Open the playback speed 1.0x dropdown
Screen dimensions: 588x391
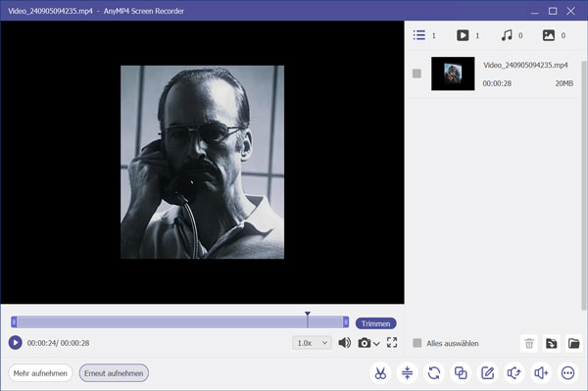tap(312, 343)
